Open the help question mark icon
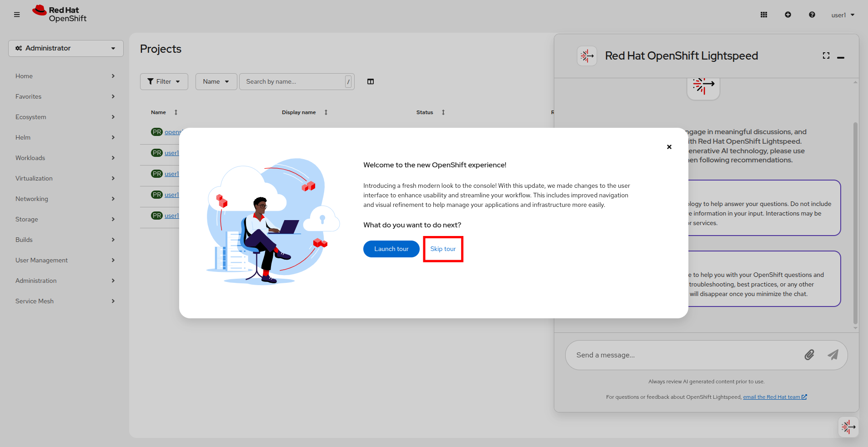The height and width of the screenshot is (447, 868). coord(812,15)
